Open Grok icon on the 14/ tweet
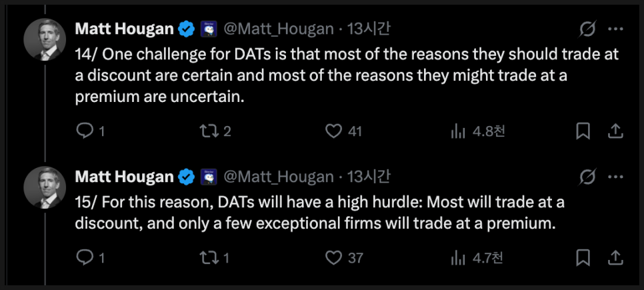 point(587,29)
